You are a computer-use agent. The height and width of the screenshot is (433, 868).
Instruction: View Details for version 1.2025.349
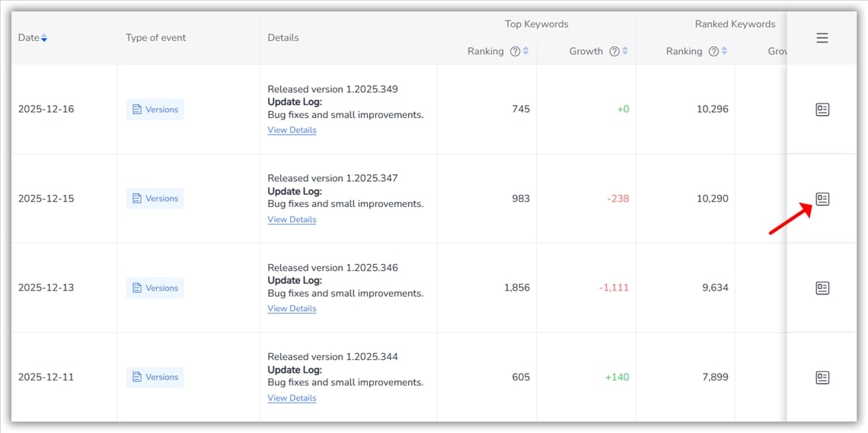(x=292, y=130)
